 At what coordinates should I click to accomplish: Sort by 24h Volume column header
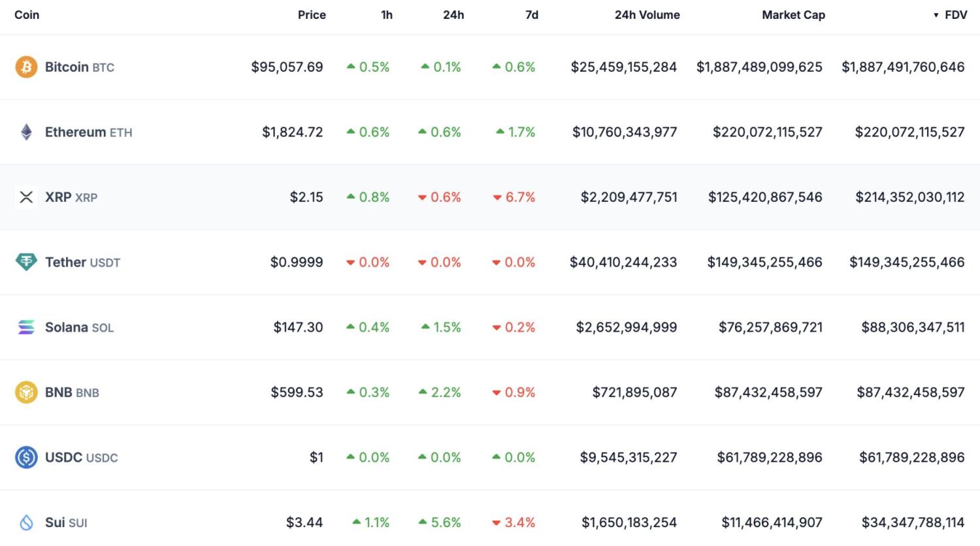pyautogui.click(x=647, y=15)
